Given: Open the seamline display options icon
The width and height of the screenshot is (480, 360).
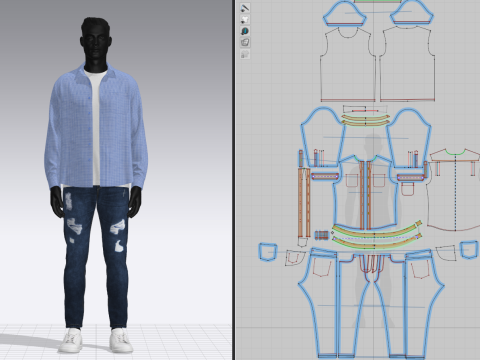Looking at the screenshot, I should pos(245,8).
